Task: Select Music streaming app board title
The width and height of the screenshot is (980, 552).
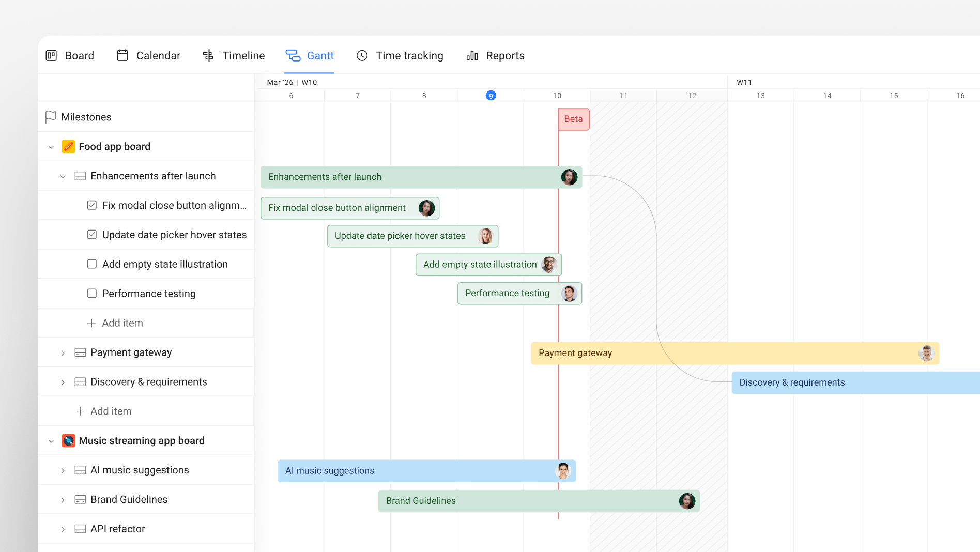Action: (x=142, y=441)
